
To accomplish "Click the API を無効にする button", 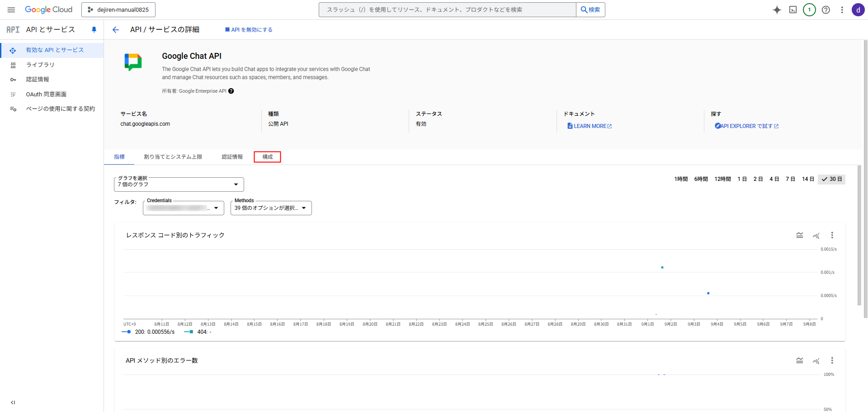I will click(249, 30).
